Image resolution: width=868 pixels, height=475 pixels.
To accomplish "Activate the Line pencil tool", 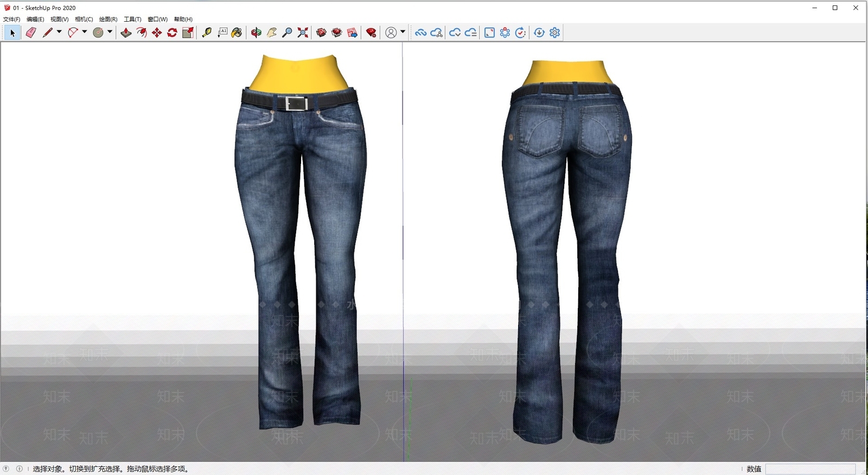I will point(48,33).
